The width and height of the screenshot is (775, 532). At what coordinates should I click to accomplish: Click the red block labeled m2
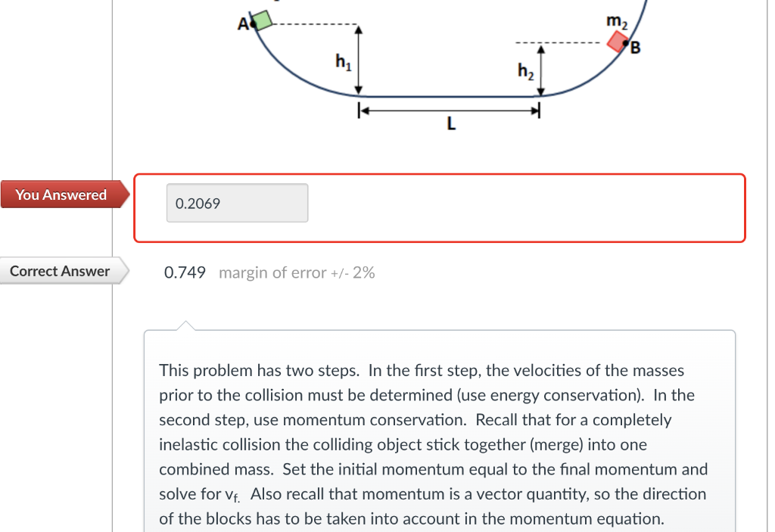point(615,42)
